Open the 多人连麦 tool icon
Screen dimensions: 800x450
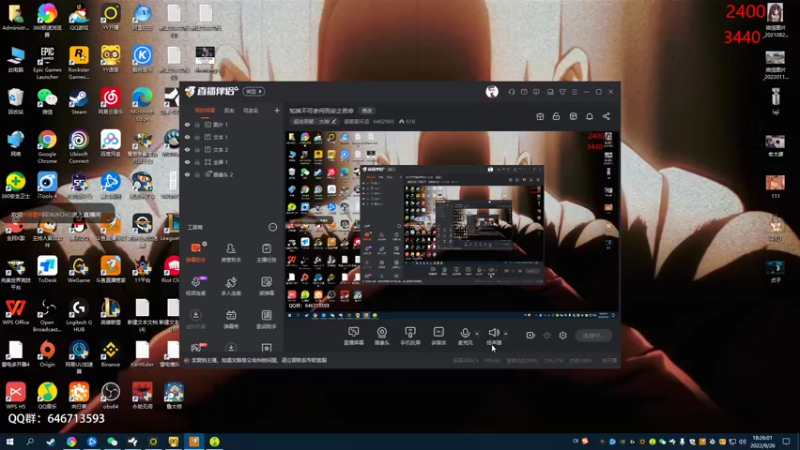click(231, 286)
